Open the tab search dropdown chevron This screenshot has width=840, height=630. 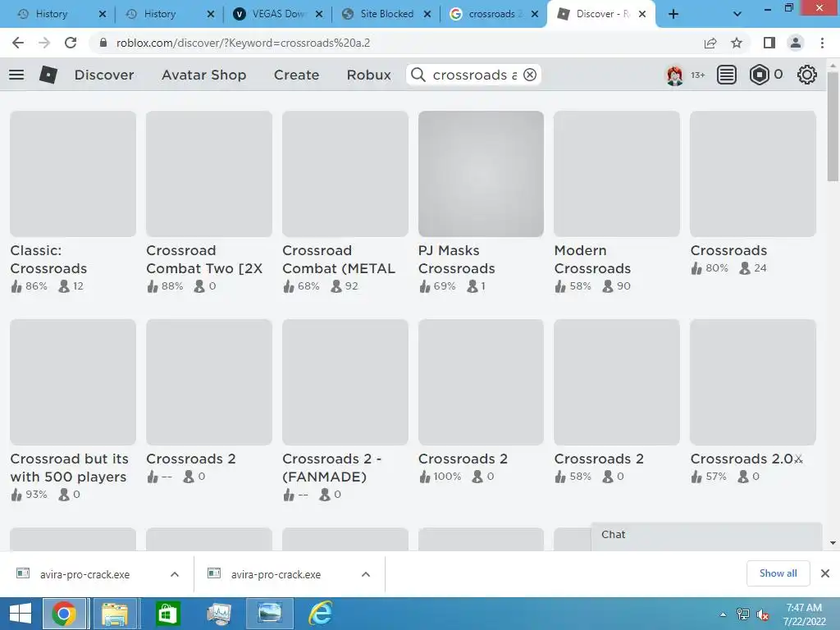tap(737, 15)
